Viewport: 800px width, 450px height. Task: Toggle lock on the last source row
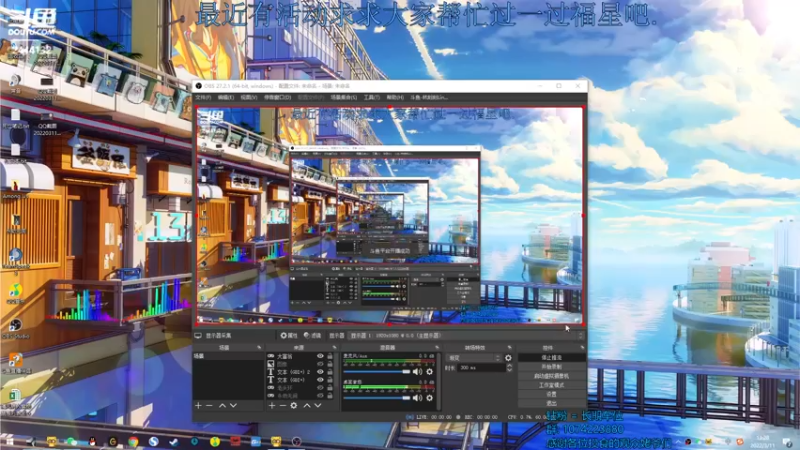click(330, 396)
